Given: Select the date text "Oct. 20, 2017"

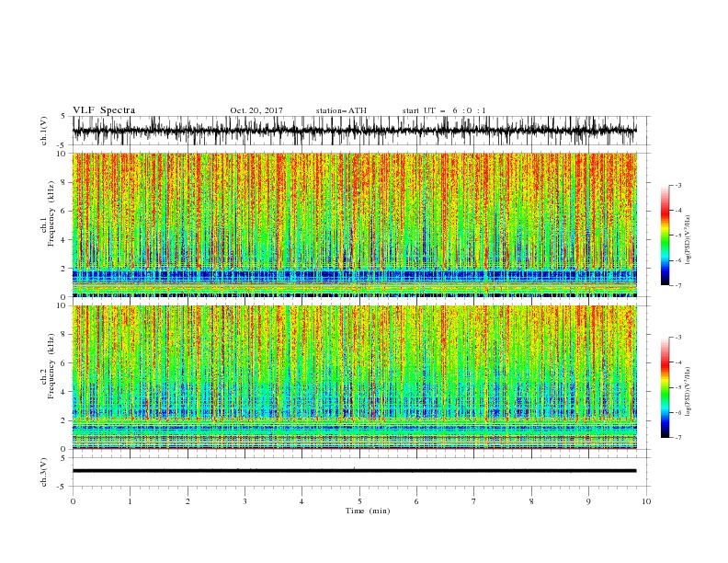Looking at the screenshot, I should [256, 110].
